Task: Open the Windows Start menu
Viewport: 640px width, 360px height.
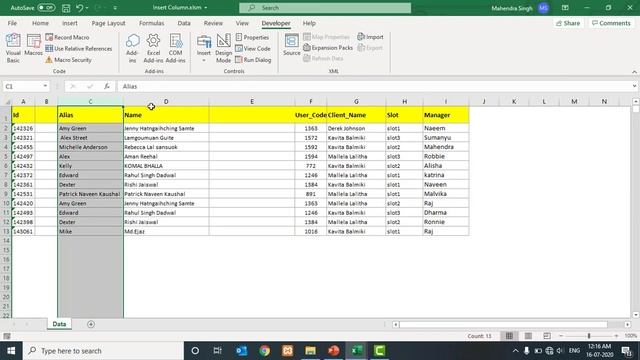Action: coord(11,351)
